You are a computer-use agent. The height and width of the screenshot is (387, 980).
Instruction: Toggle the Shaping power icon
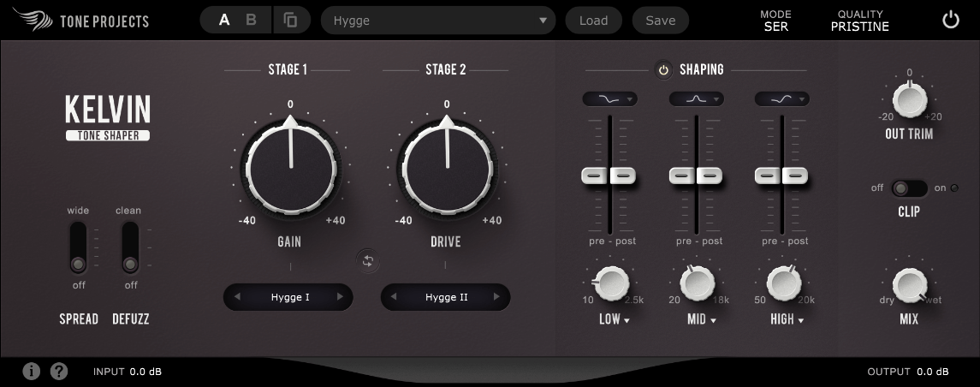coord(664,70)
